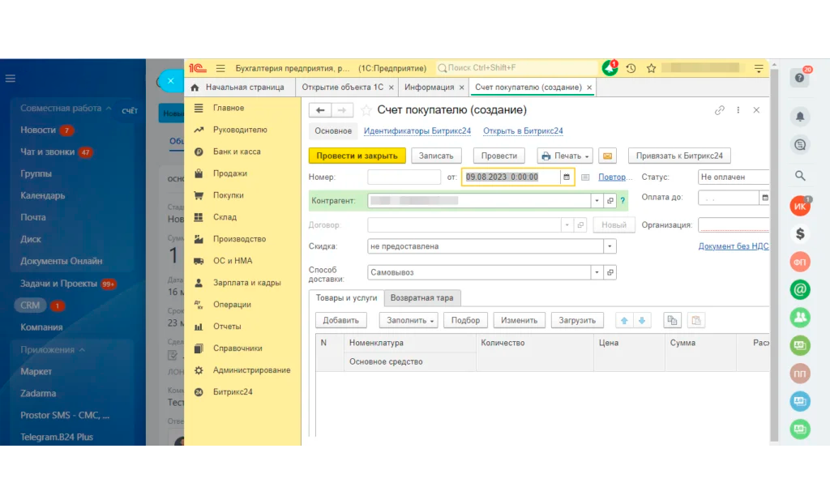Copy link to the invoice document
The width and height of the screenshot is (830, 504).
[x=720, y=110]
